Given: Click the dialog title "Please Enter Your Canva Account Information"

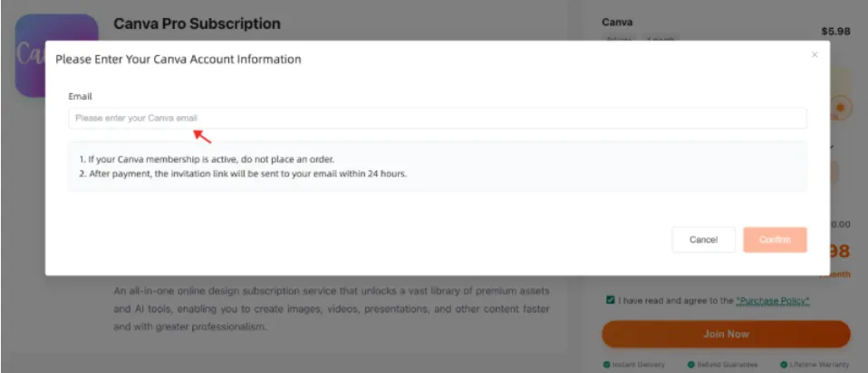Looking at the screenshot, I should point(178,59).
